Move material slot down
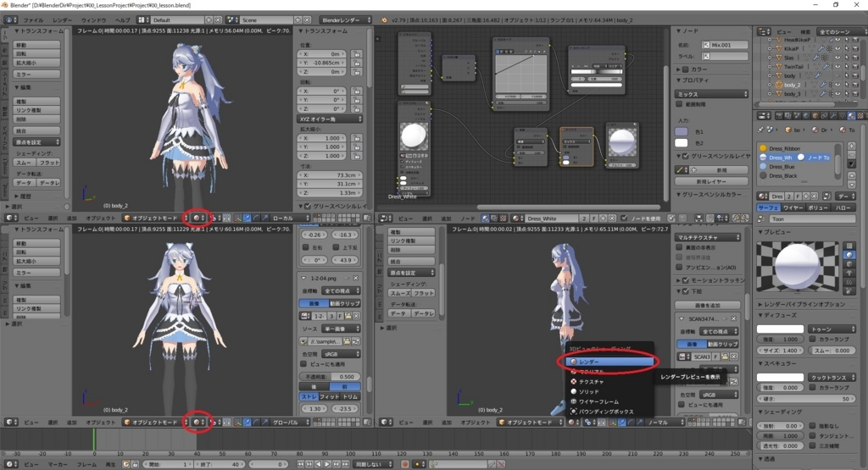The image size is (868, 470). (851, 185)
